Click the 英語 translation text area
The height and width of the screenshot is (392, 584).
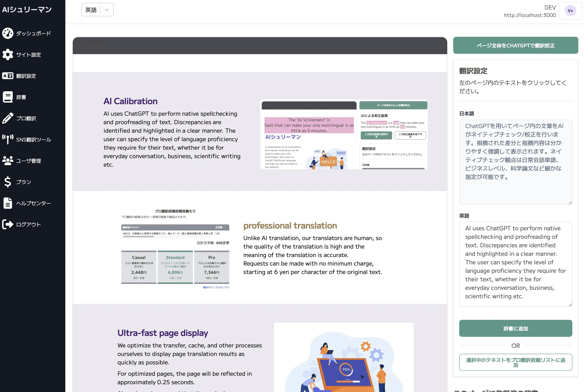pyautogui.click(x=516, y=264)
